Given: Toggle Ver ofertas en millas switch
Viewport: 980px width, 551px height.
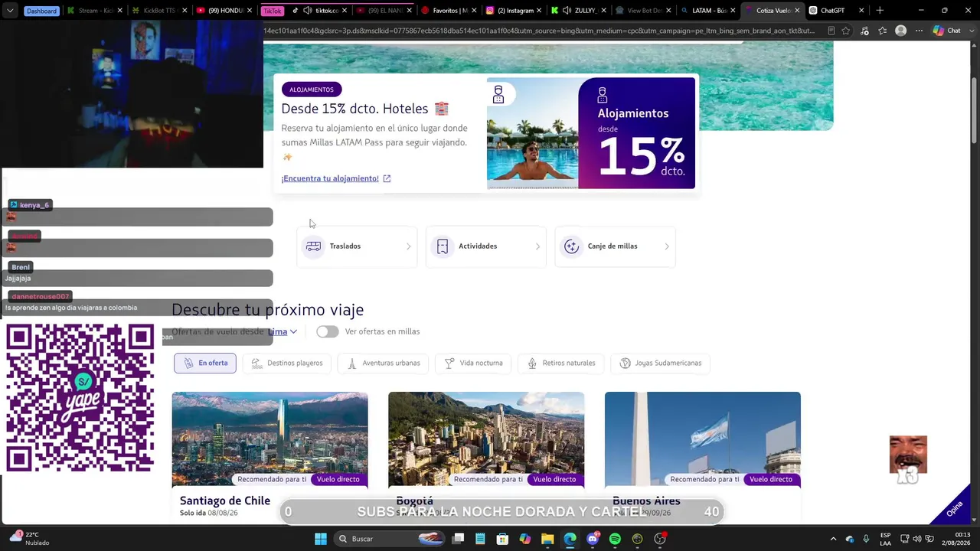Looking at the screenshot, I should pos(327,331).
